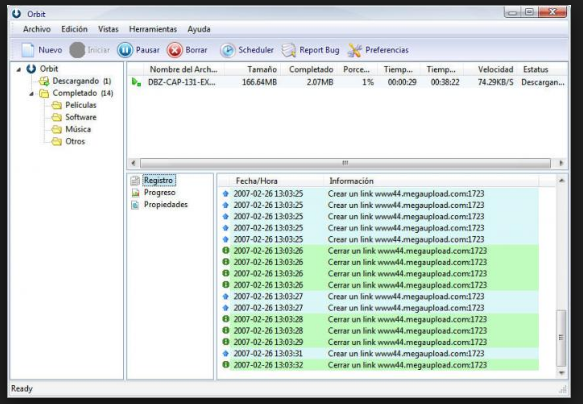Screen dimensions: 583x404
Task: Click the left arrow of horizontal scrollbar
Action: click(x=133, y=163)
